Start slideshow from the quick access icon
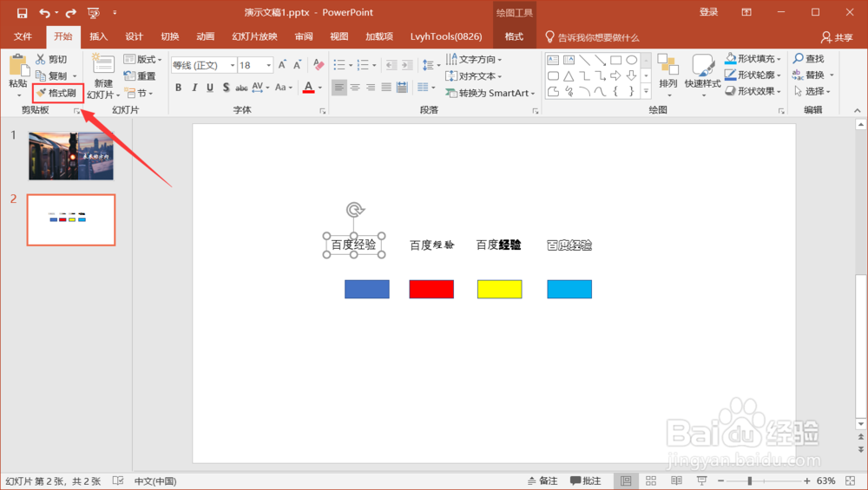The width and height of the screenshot is (868, 490). click(x=94, y=13)
